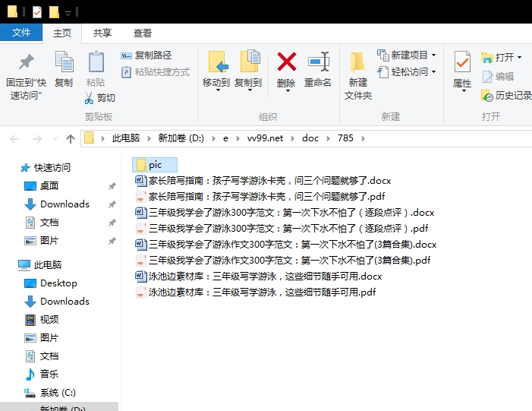
Task: Click the Edit button in ribbon
Action: [498, 77]
